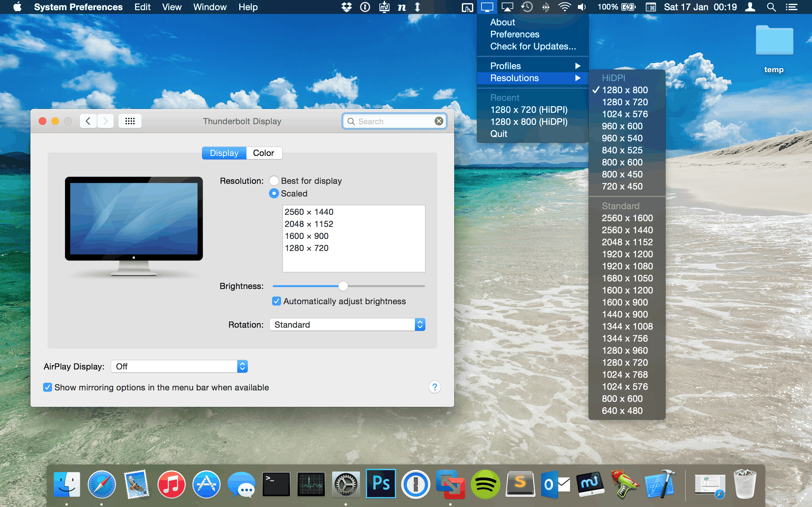The image size is (812, 507).
Task: Open Photoshop from the Dock
Action: (381, 484)
